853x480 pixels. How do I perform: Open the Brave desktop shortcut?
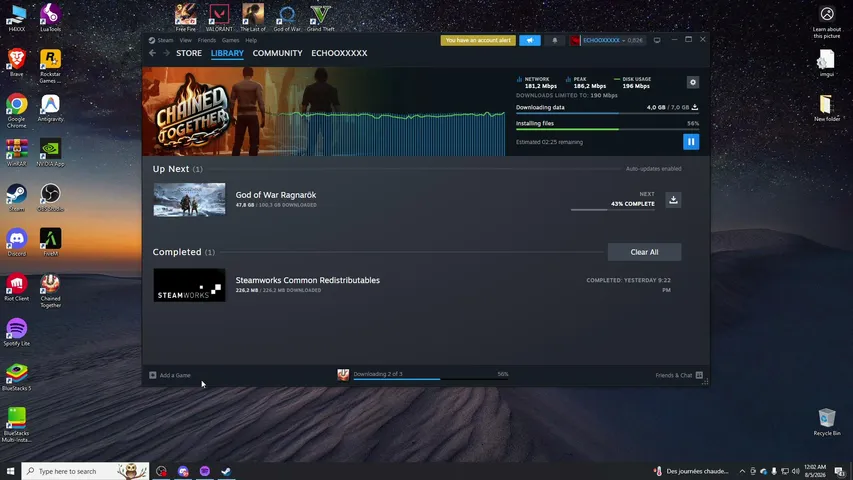click(x=16, y=63)
